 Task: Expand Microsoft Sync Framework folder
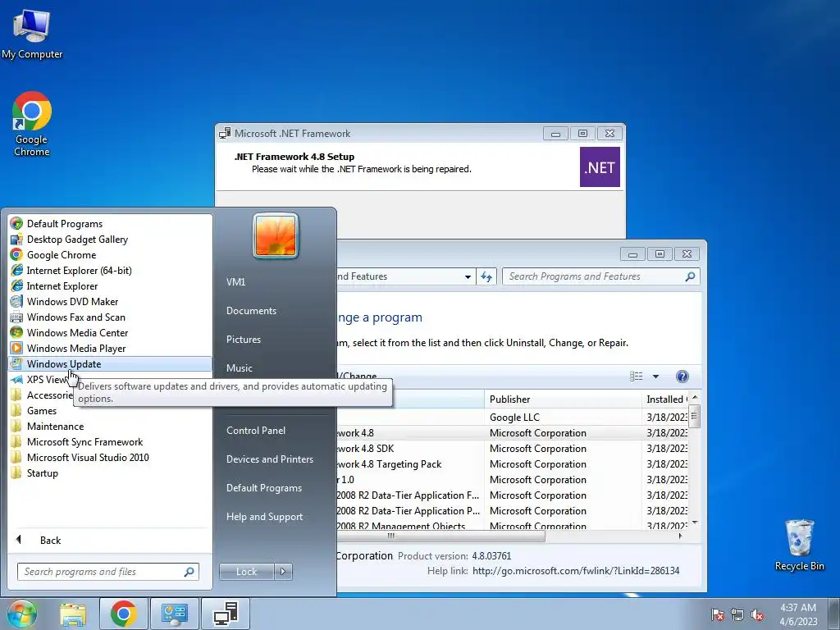coord(110,442)
